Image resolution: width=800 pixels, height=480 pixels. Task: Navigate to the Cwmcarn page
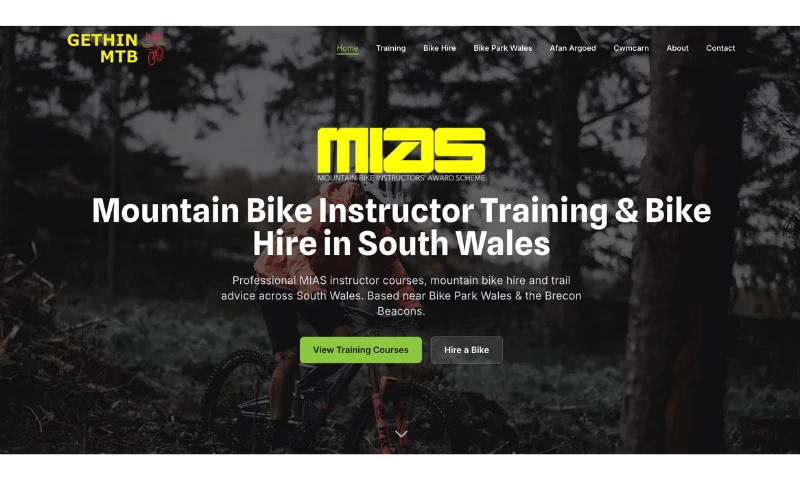[631, 48]
